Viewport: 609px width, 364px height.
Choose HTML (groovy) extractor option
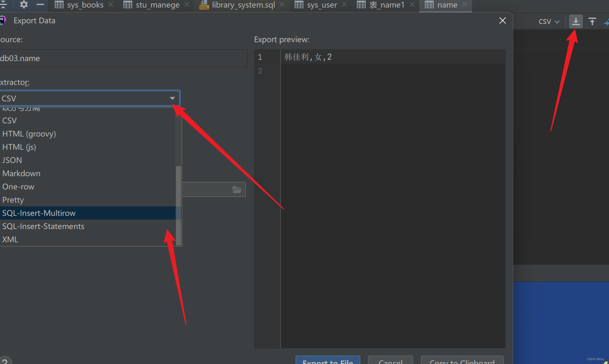pyautogui.click(x=87, y=134)
